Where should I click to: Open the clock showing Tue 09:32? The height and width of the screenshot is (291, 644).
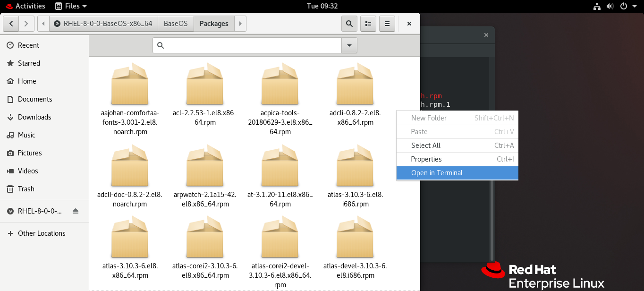(322, 6)
